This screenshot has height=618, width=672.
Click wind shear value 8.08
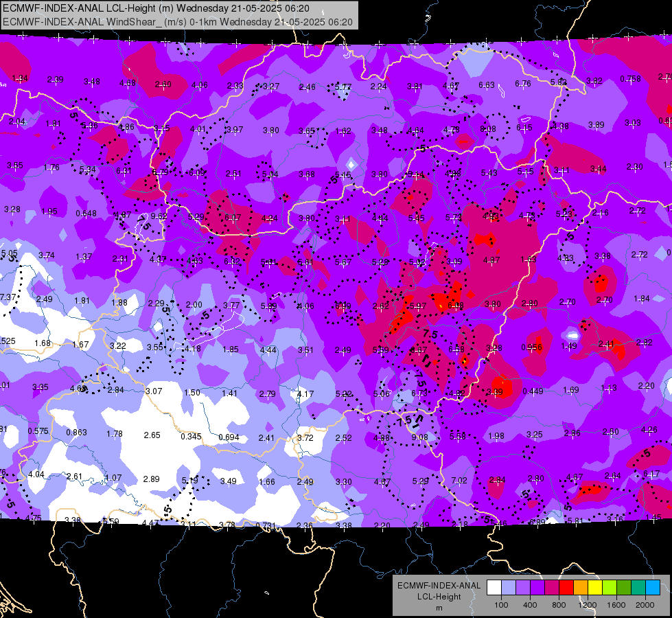[x=488, y=128]
